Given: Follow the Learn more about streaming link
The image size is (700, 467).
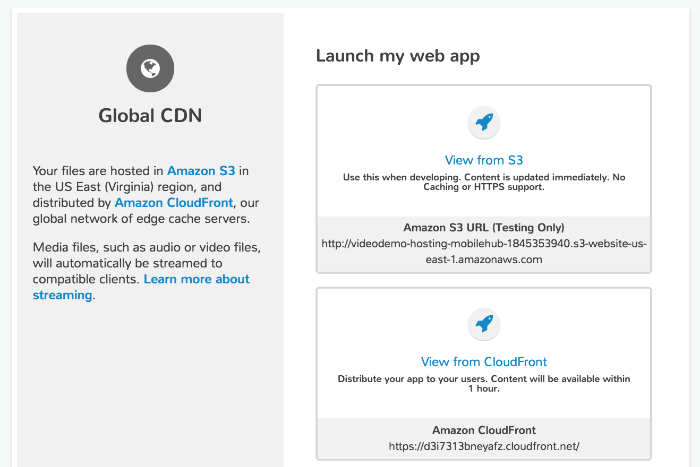Looking at the screenshot, I should pyautogui.click(x=141, y=287).
